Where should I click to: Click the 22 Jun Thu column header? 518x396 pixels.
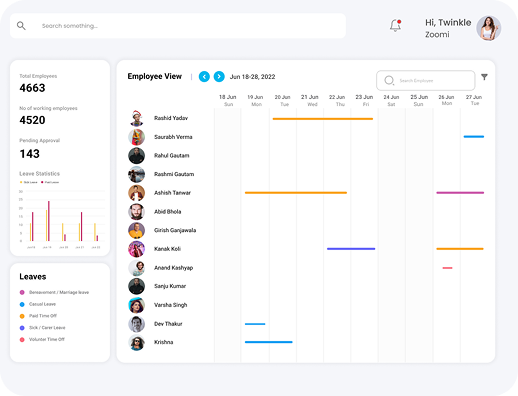337,100
